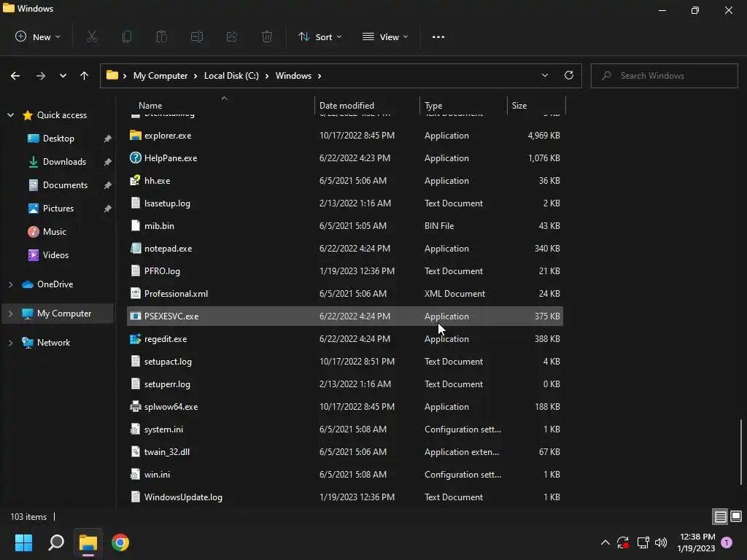Image resolution: width=747 pixels, height=560 pixels.
Task: Open taskbar Search magnifier
Action: (x=56, y=542)
